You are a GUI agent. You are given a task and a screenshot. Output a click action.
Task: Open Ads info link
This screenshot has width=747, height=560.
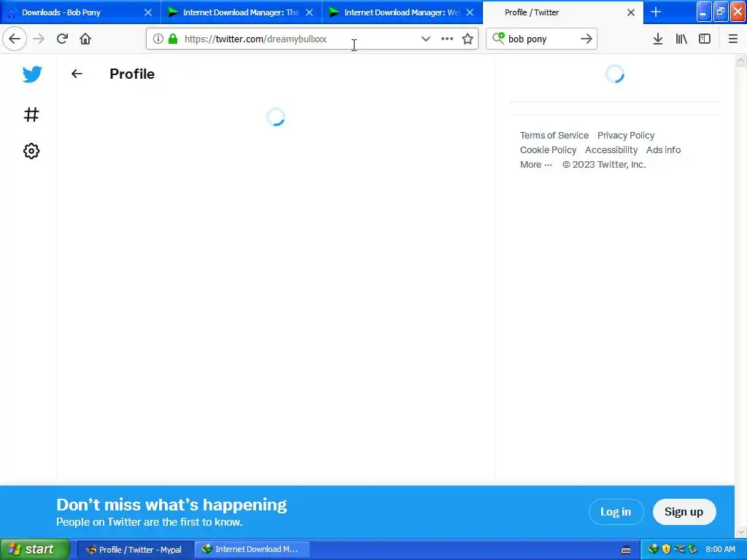663,150
